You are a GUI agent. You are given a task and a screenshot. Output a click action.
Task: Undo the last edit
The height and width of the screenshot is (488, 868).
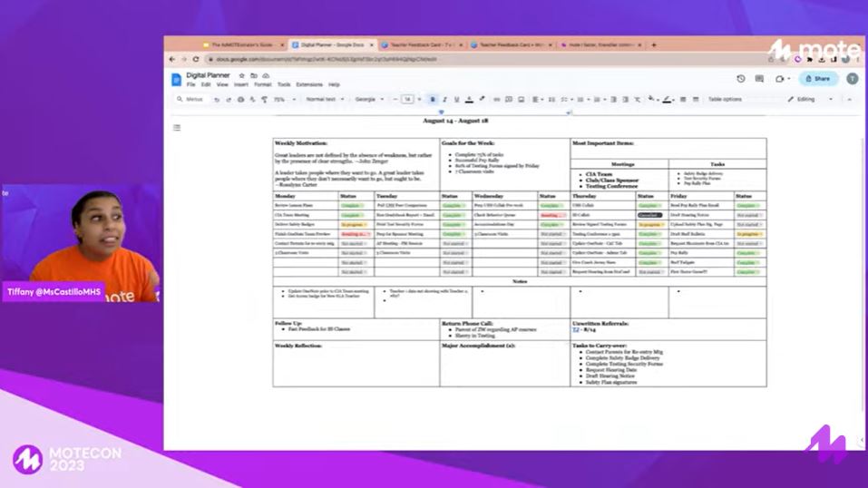coord(217,100)
